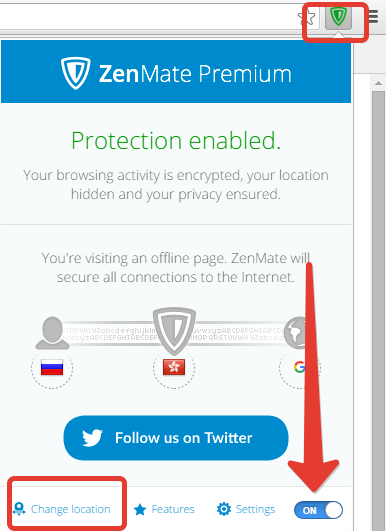Select the Russian flag user location icon

[52, 367]
